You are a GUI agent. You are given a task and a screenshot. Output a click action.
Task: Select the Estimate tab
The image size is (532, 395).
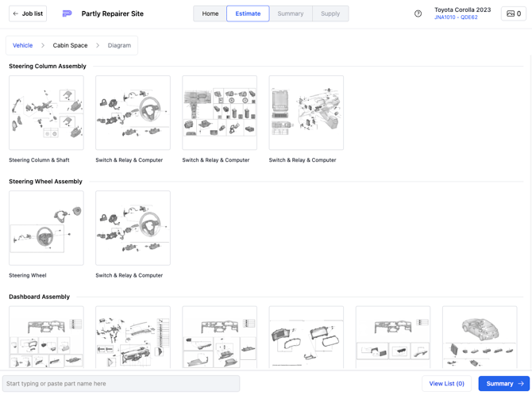click(x=248, y=13)
